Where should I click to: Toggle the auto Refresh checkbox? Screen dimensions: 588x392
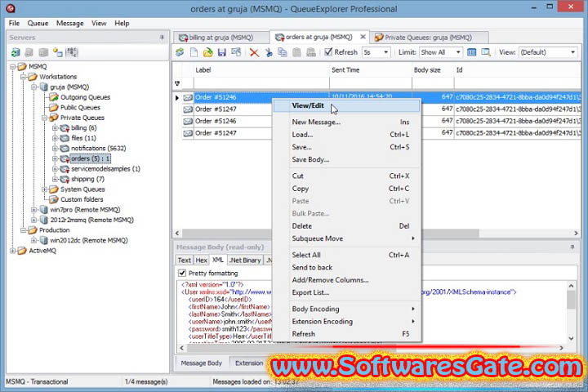(328, 52)
